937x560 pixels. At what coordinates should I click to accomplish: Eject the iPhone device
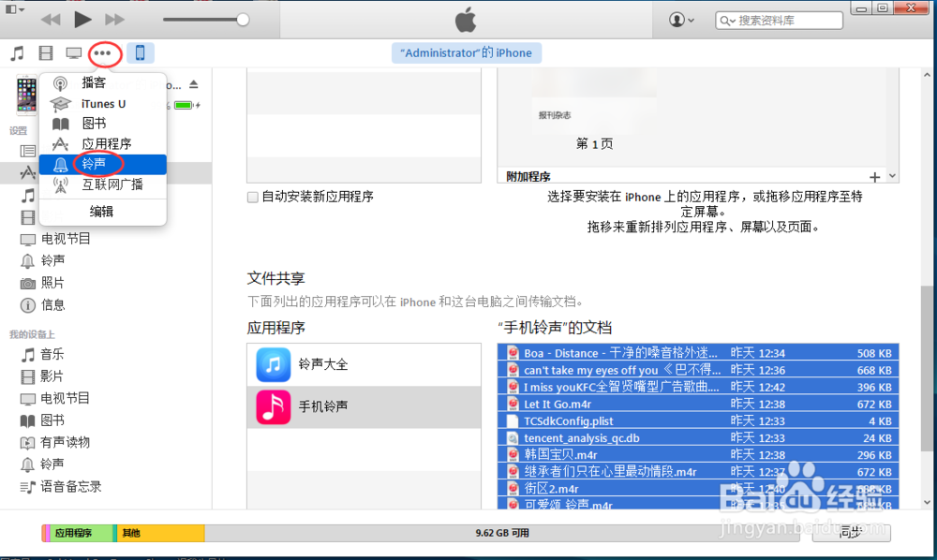(194, 84)
